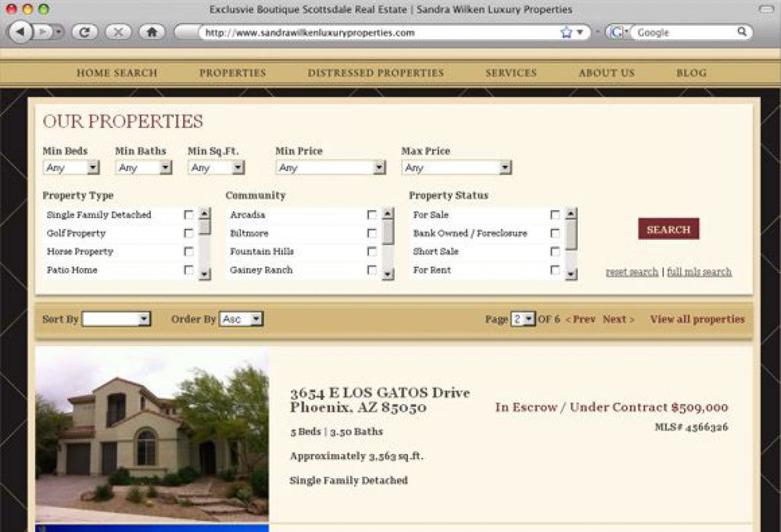Image resolution: width=781 pixels, height=532 pixels.
Task: Click the MLS# 4566326 text
Action: click(691, 427)
